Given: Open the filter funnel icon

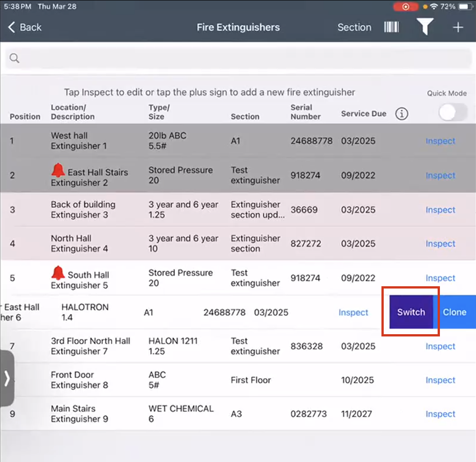Looking at the screenshot, I should pos(425,26).
